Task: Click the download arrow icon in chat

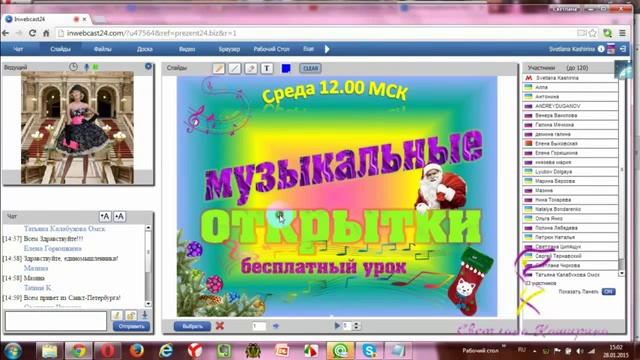Action: point(144,315)
